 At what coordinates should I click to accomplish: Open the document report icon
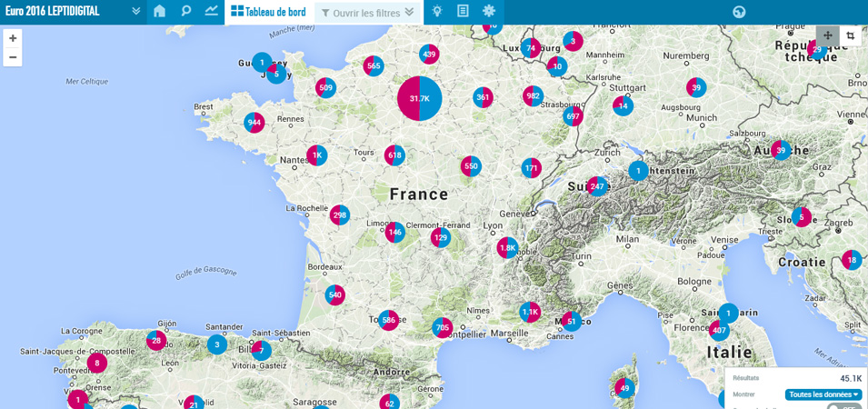coord(463,11)
